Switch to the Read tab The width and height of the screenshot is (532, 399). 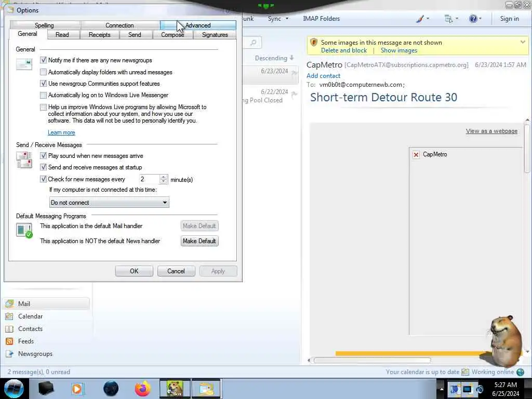62,35
